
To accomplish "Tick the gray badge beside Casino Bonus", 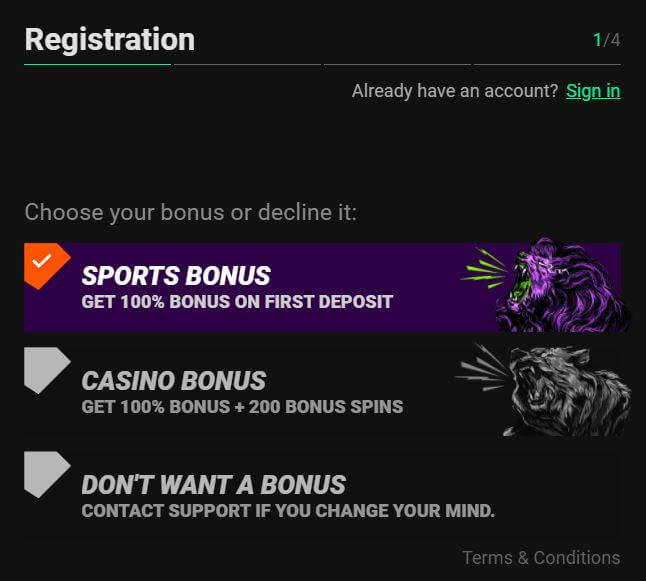I will (x=47, y=370).
